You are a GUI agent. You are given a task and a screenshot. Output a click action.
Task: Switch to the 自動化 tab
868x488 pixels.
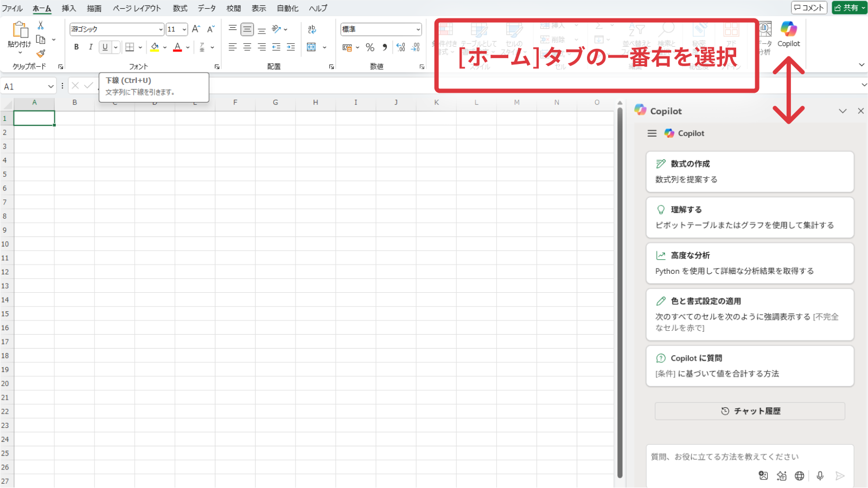[288, 8]
